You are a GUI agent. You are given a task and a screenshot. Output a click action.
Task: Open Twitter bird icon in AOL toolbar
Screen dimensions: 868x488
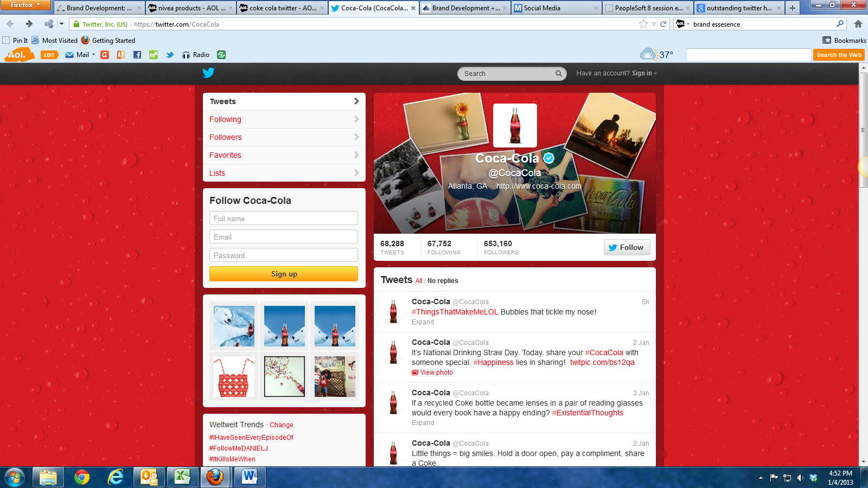coord(170,55)
